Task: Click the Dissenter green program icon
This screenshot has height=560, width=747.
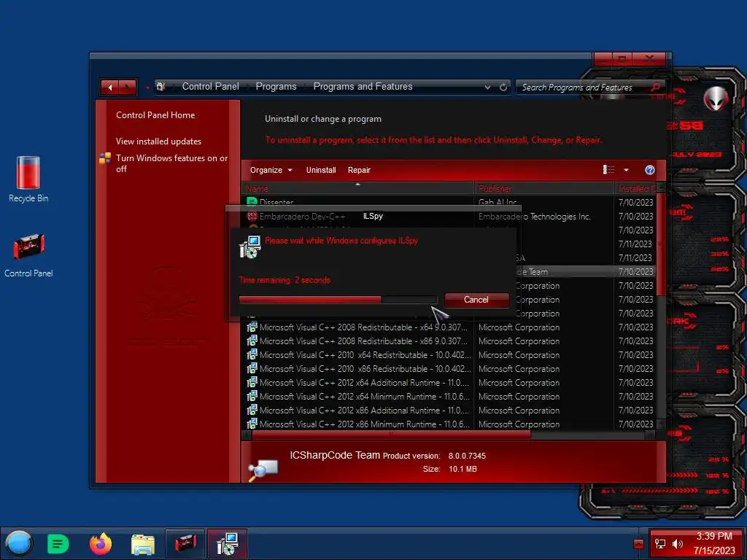Action: (252, 202)
